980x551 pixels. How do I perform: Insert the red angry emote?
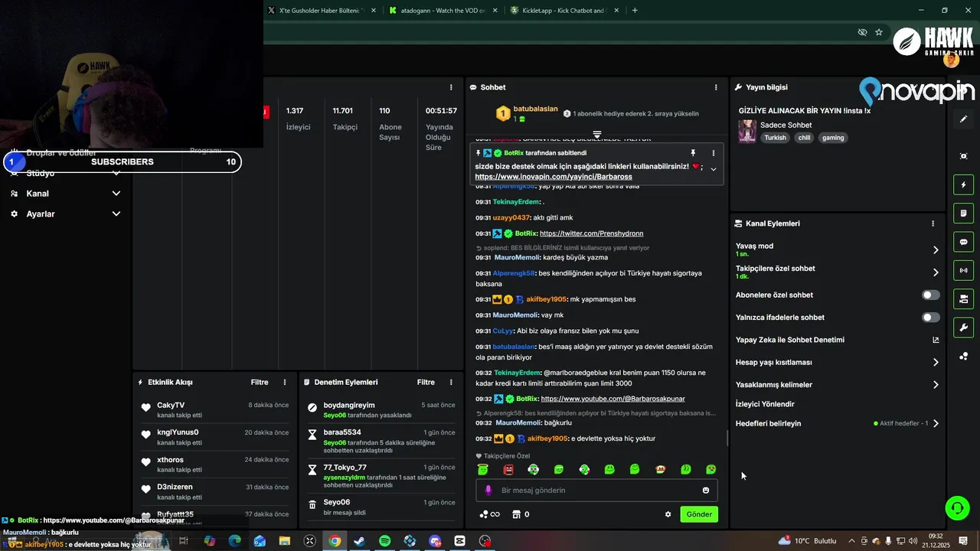coord(508,469)
